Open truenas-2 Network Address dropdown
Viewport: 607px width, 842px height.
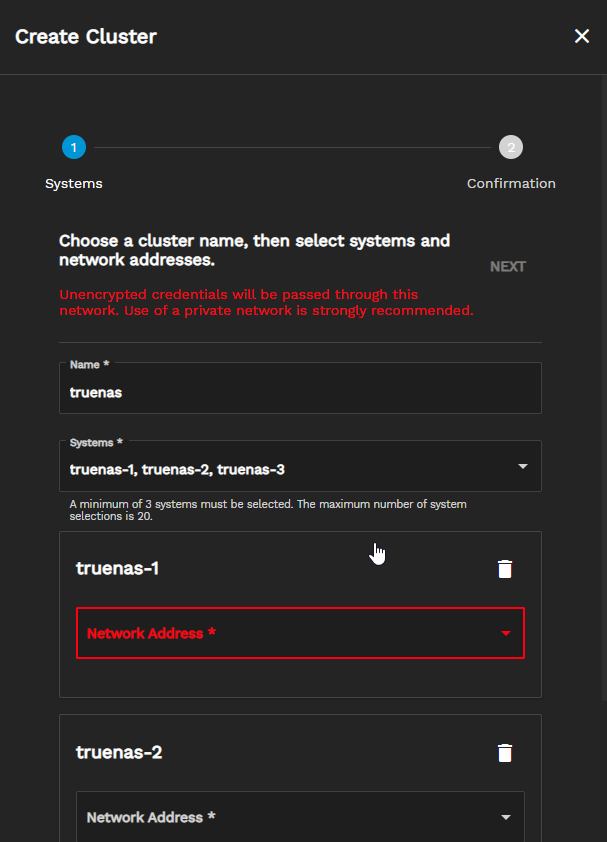[x=300, y=816]
